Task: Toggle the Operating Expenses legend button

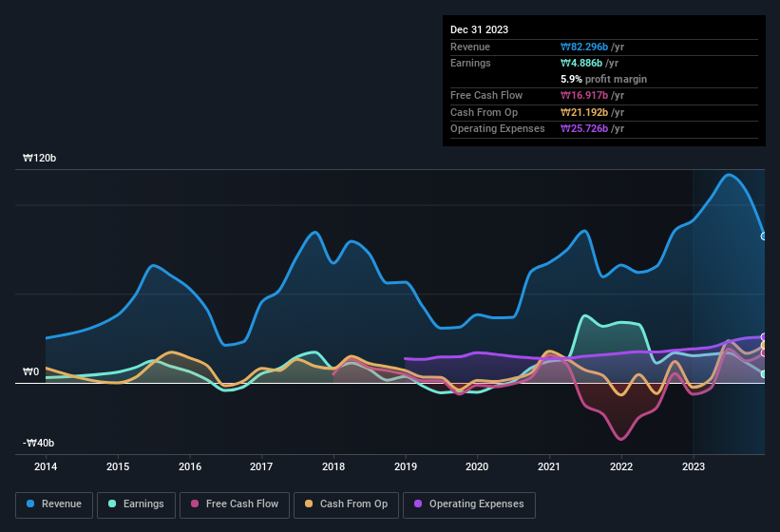Action: pyautogui.click(x=469, y=504)
